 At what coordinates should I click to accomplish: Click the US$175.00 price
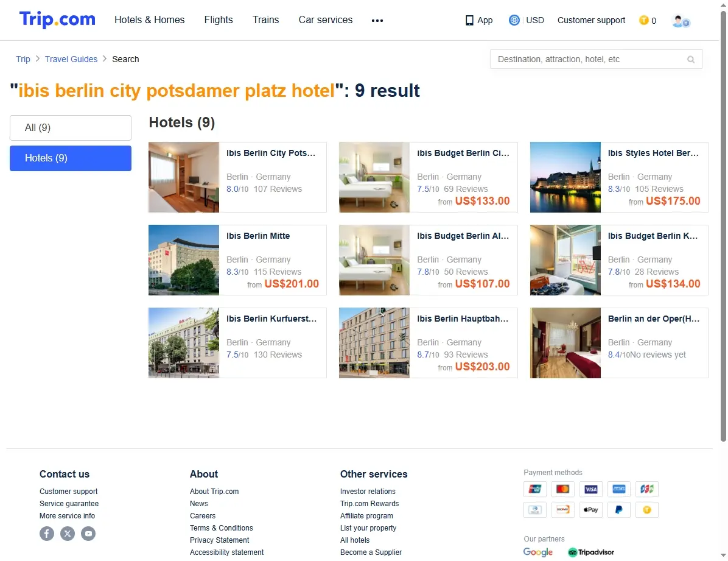tap(673, 201)
